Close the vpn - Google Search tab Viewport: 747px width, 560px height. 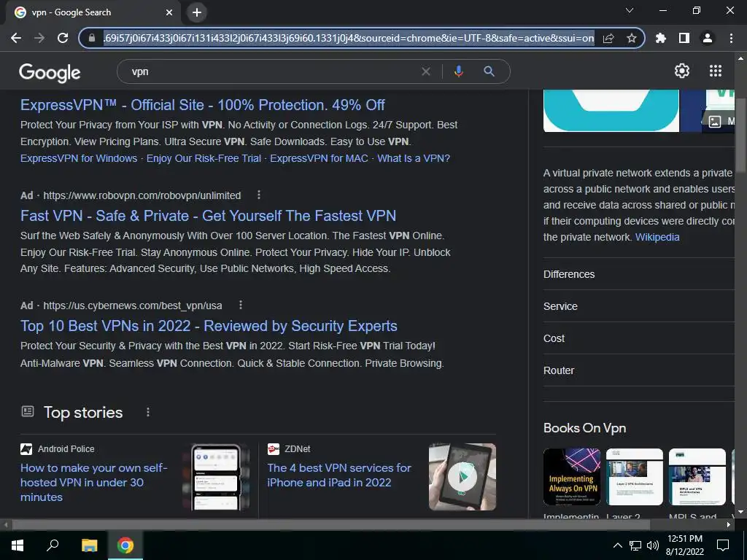click(169, 13)
